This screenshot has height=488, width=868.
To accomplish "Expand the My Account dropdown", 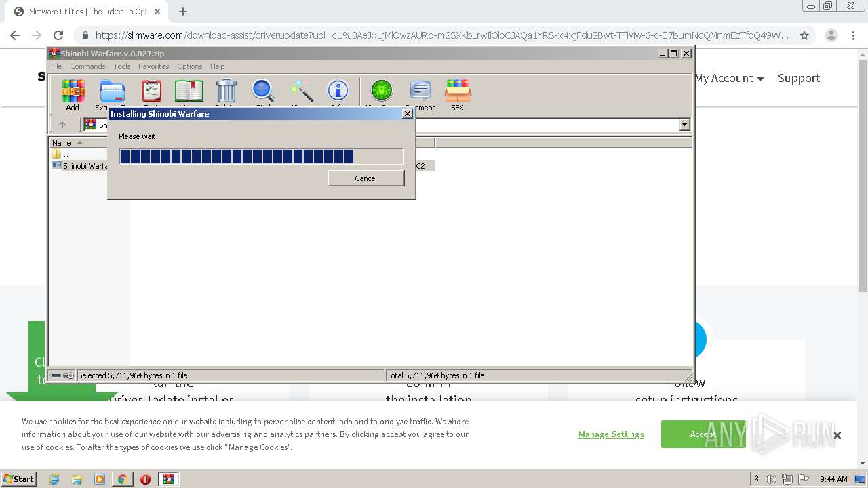I will (x=729, y=78).
